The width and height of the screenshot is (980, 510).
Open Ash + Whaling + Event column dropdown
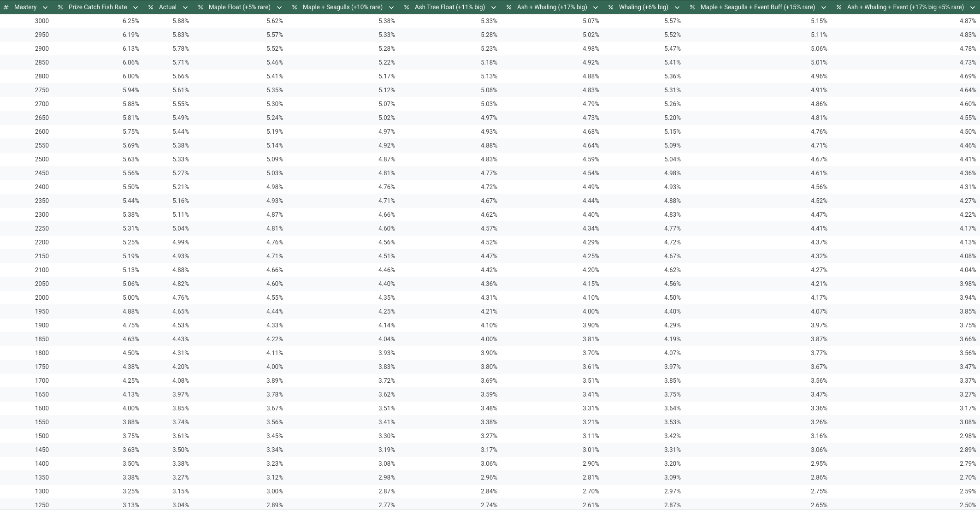[973, 7]
